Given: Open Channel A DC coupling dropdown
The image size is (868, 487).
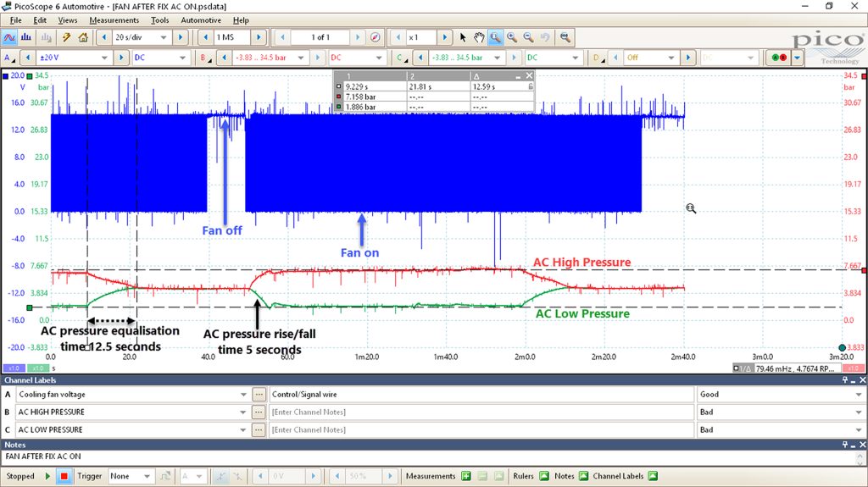Looking at the screenshot, I should pos(182,58).
